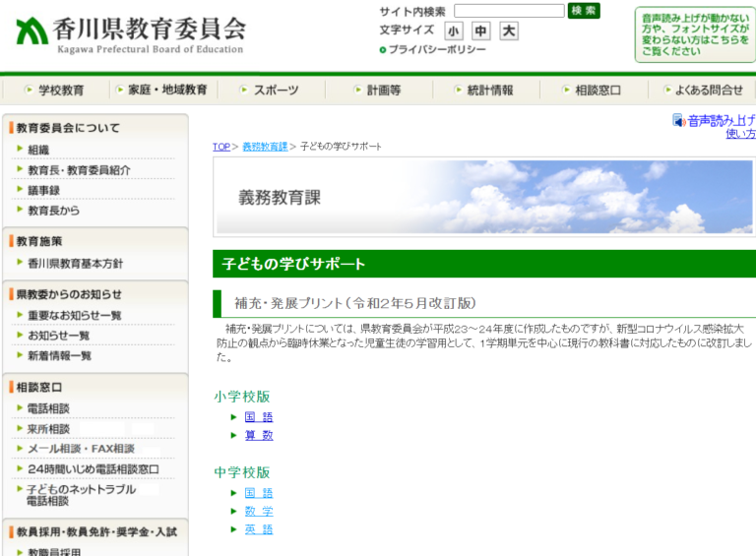Open the よくある問合せ navigation menu
Screen dimensions: 756x556
pyautogui.click(x=703, y=91)
